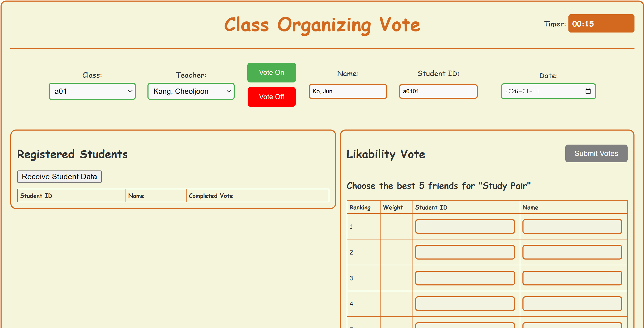The height and width of the screenshot is (328, 644).
Task: Choose the rank 4 Name input
Action: (x=572, y=304)
